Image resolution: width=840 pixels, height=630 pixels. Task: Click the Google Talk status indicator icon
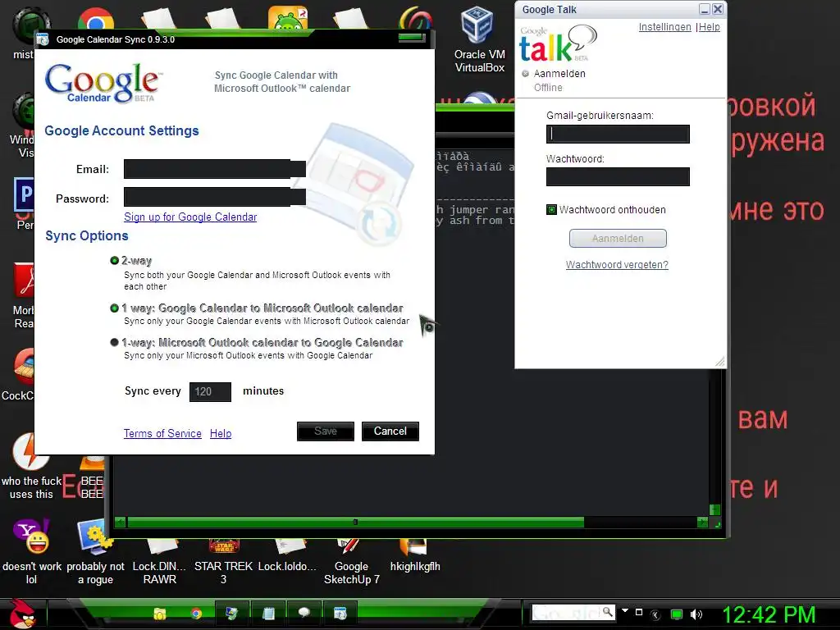point(526,73)
